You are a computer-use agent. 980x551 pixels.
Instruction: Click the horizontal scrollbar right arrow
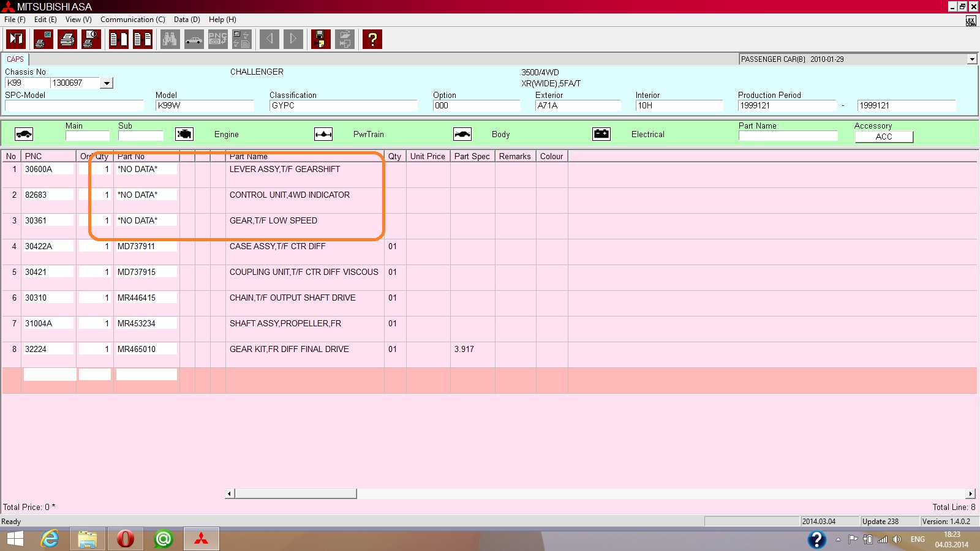click(x=971, y=493)
